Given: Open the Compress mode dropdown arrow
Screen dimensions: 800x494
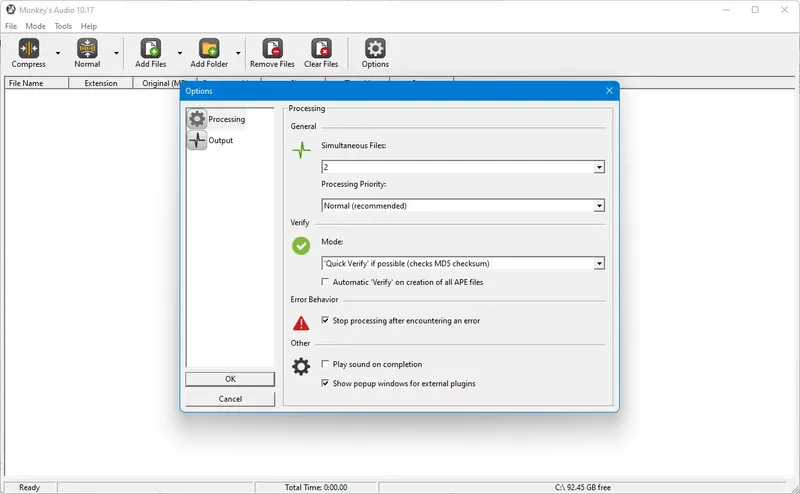Looking at the screenshot, I should tap(58, 53).
